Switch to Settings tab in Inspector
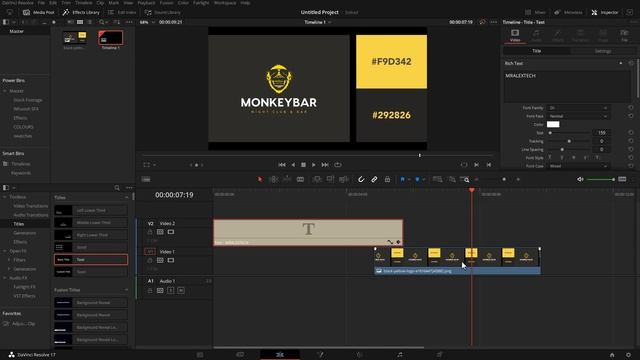Screen dimensions: 640x360 pos(602,51)
